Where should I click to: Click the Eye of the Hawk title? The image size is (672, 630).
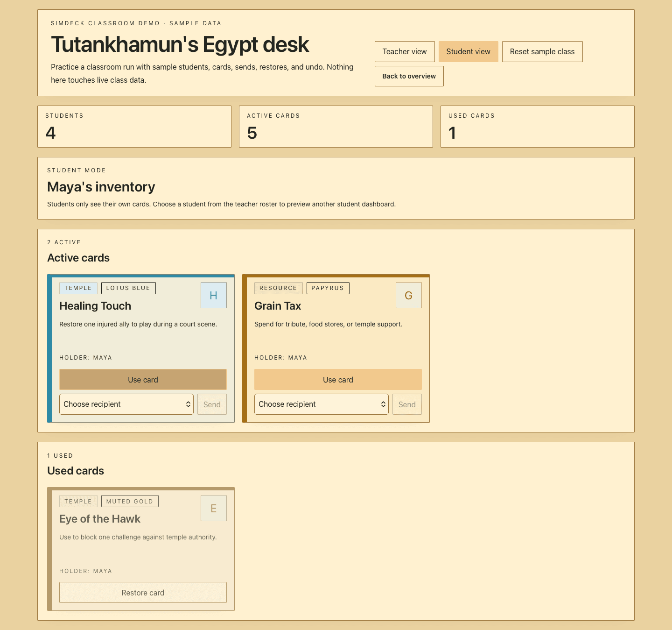100,519
